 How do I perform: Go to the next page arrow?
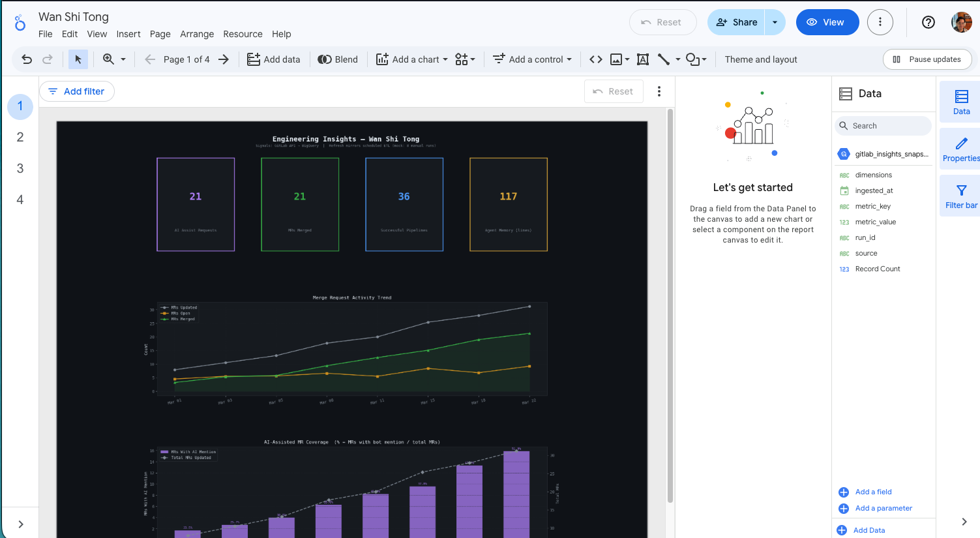point(224,59)
